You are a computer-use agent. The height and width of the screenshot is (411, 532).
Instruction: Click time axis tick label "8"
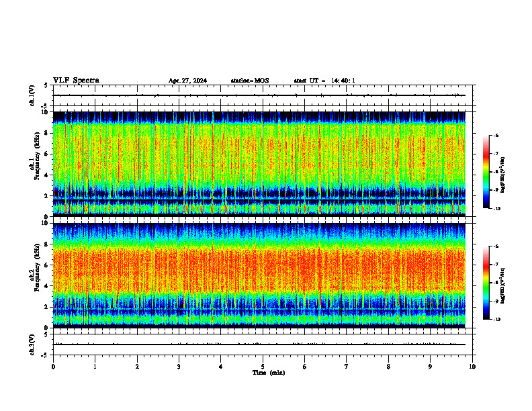(x=388, y=367)
